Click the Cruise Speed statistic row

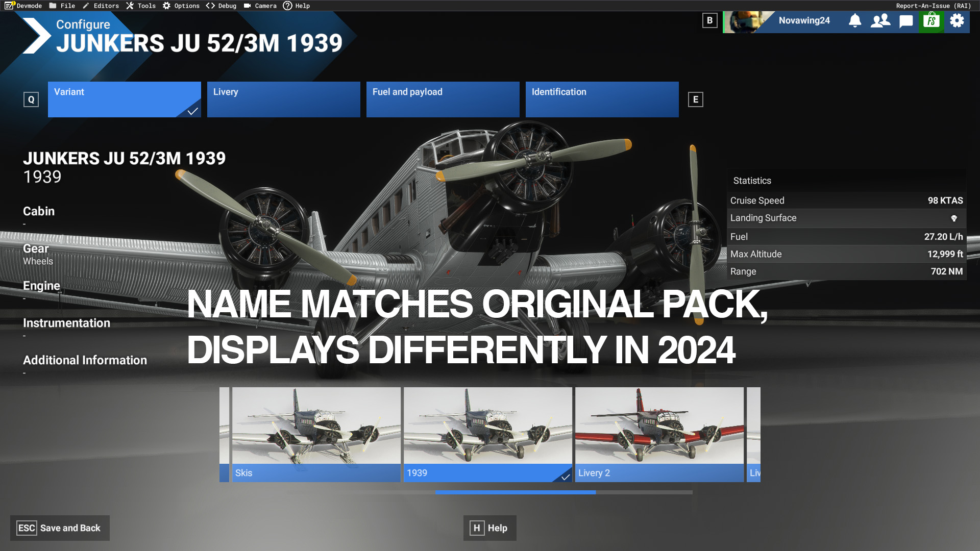tap(846, 201)
